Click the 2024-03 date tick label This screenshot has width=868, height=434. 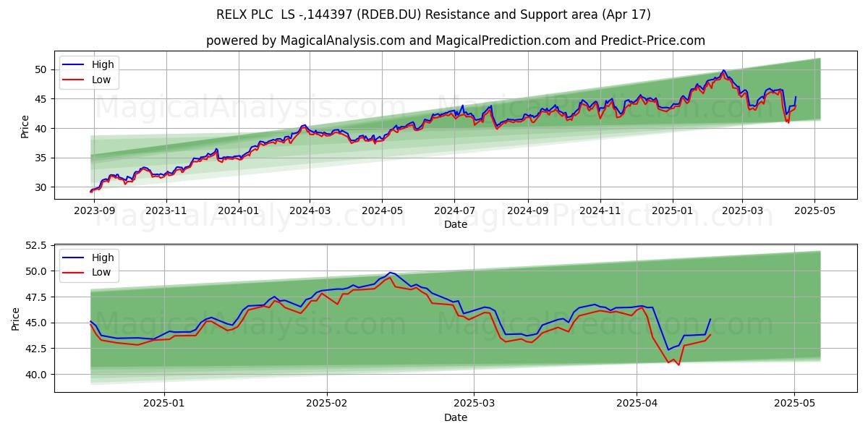(x=310, y=210)
